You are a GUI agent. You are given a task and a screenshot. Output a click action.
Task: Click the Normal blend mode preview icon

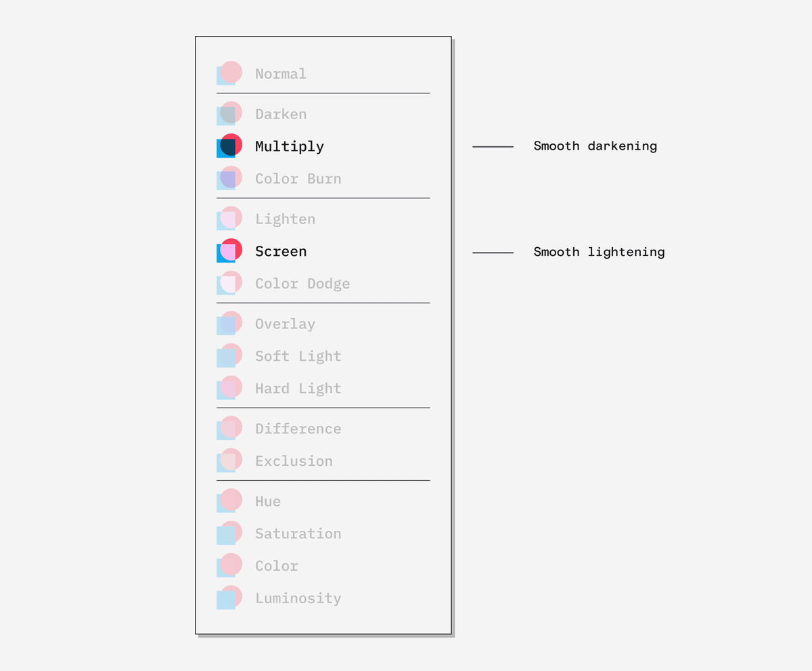click(x=229, y=73)
